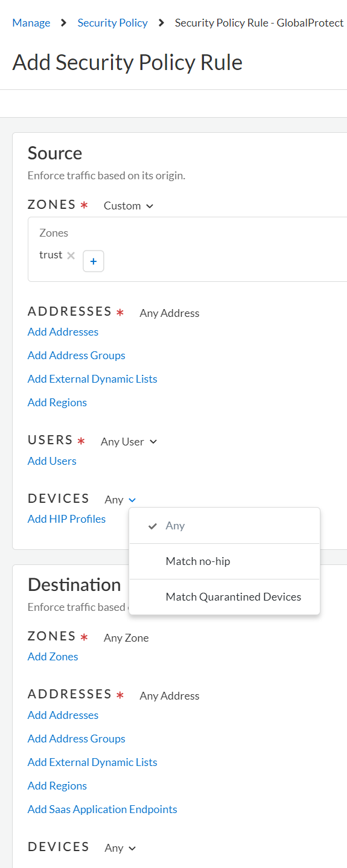Open the Manage breadcrumb link
This screenshot has height=868, width=347.
coord(31,23)
